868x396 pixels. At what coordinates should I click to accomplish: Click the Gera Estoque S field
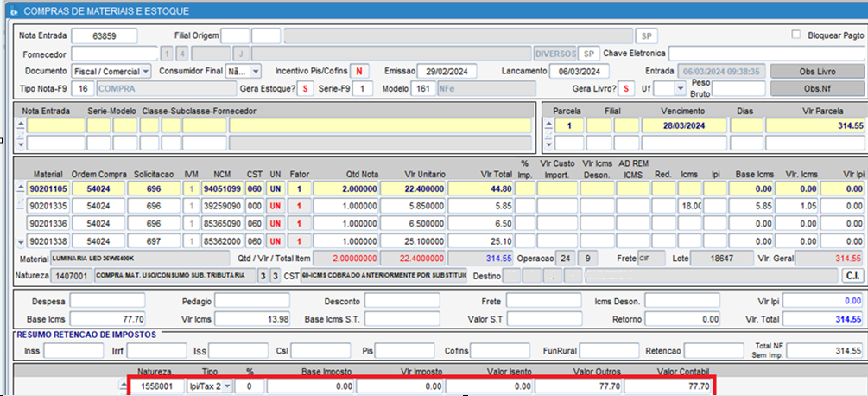pyautogui.click(x=306, y=88)
